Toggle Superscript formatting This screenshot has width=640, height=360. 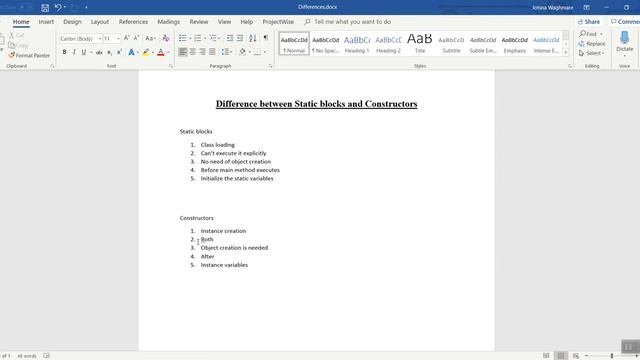pyautogui.click(x=119, y=52)
